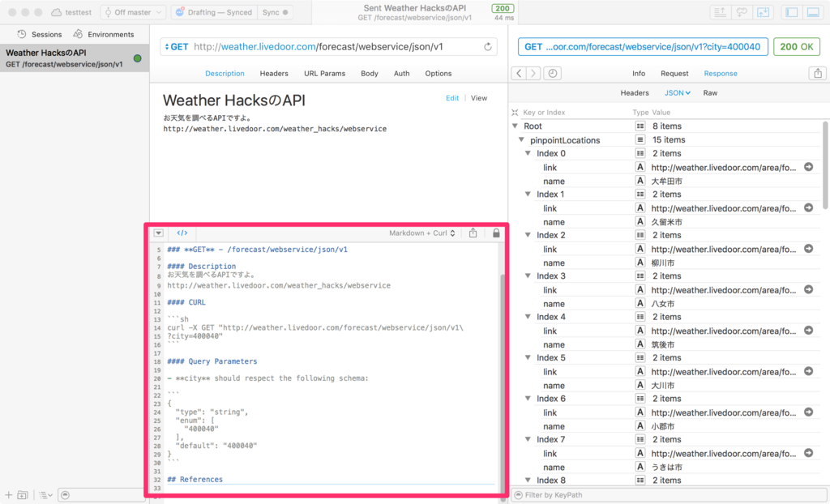This screenshot has width=830, height=504.
Task: Switch to the Response tab
Action: point(721,74)
